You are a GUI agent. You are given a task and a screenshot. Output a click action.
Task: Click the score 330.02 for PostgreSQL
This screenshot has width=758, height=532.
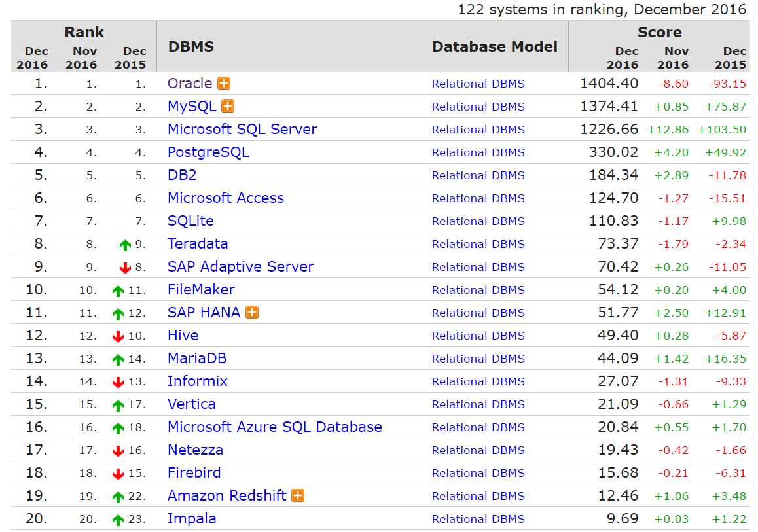coord(613,152)
